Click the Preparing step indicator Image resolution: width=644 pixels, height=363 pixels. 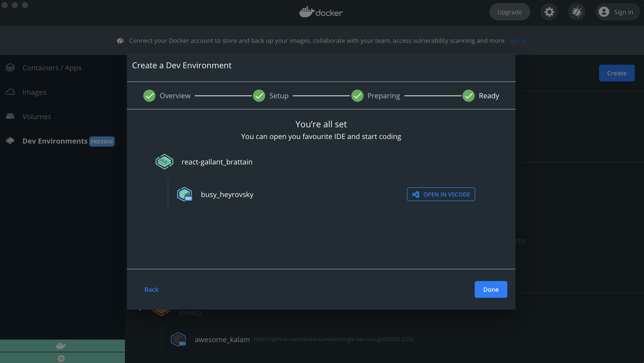[357, 96]
